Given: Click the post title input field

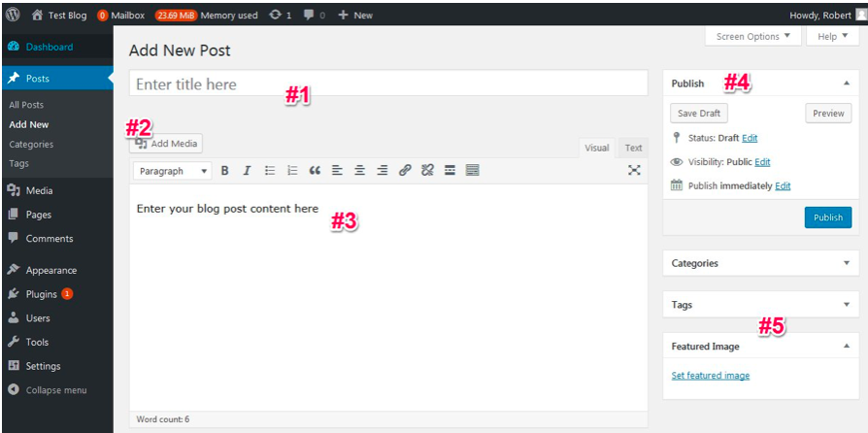Looking at the screenshot, I should coord(388,83).
